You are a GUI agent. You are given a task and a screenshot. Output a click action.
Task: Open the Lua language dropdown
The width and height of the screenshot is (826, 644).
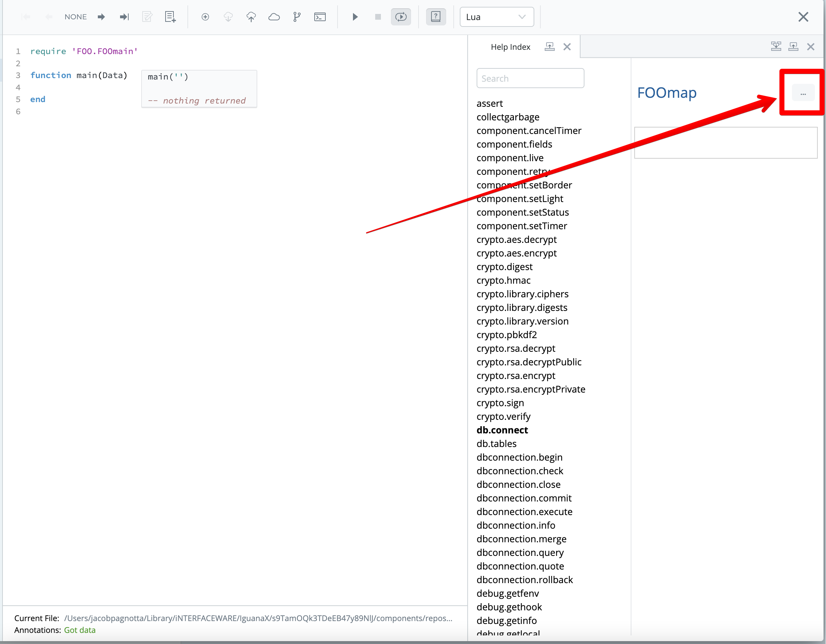pos(496,17)
